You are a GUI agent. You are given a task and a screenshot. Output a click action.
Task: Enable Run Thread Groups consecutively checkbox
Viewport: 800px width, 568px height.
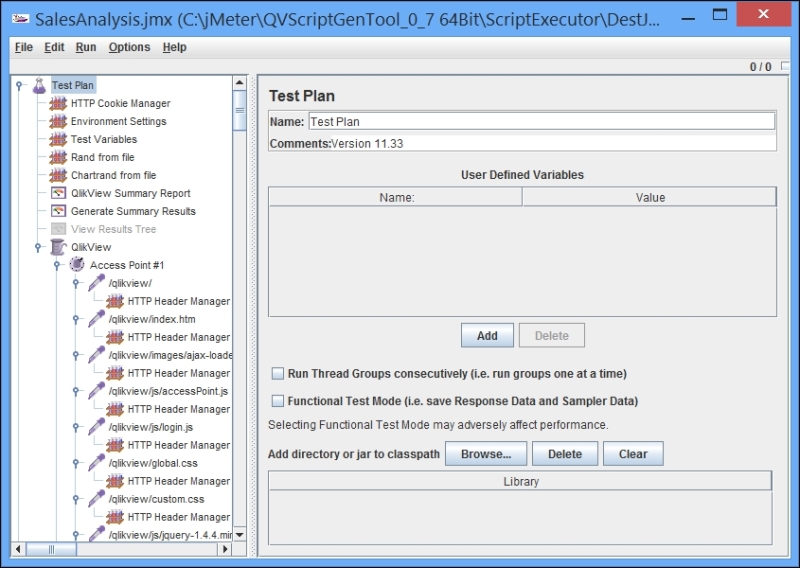(278, 374)
